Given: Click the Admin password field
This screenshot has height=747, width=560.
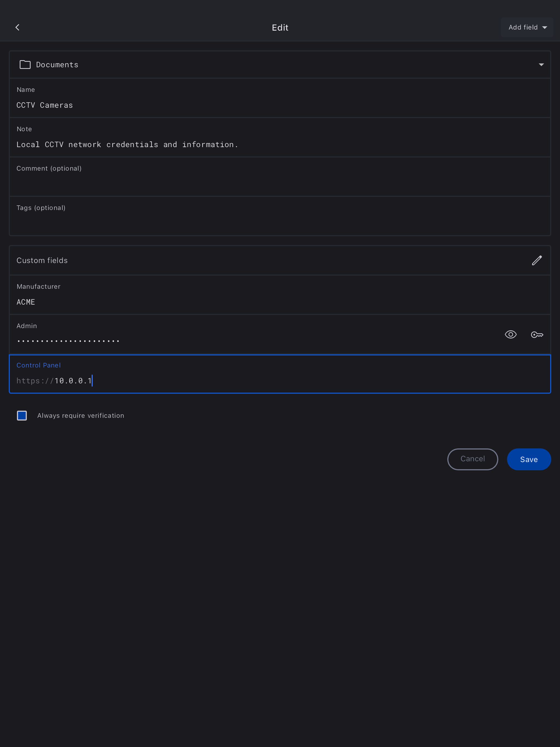Looking at the screenshot, I should [237, 340].
